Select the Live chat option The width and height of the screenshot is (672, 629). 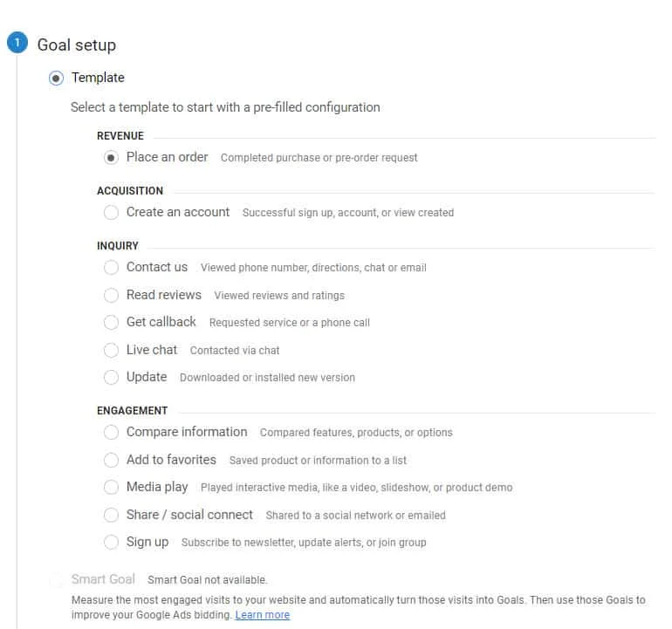pyautogui.click(x=111, y=351)
